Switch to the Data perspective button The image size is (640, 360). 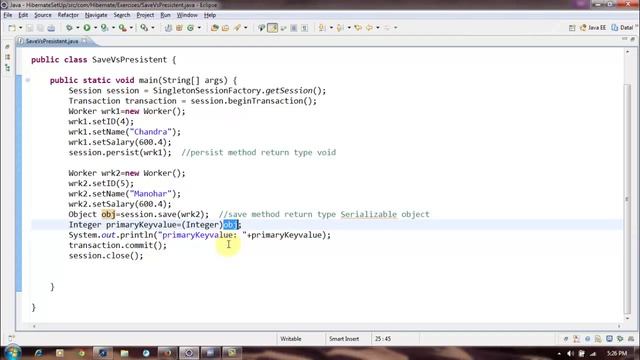tap(622, 28)
